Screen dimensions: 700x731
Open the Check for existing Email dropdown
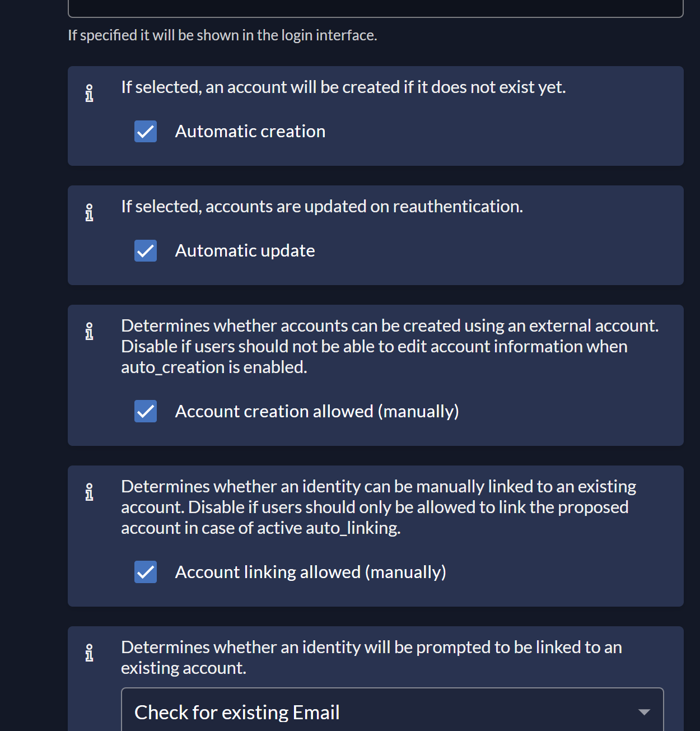tap(392, 710)
